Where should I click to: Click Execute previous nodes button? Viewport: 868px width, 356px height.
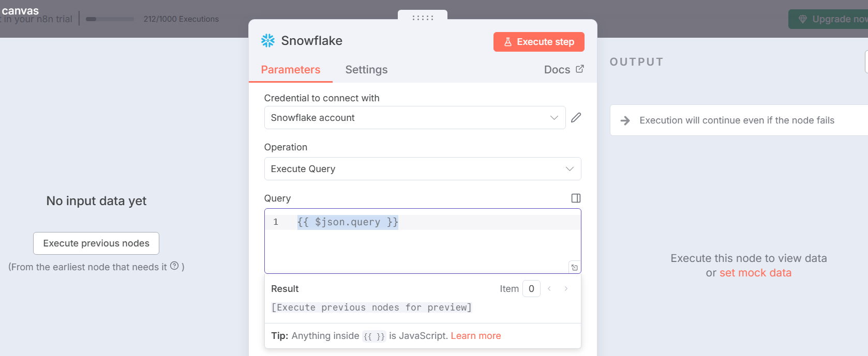coord(96,243)
